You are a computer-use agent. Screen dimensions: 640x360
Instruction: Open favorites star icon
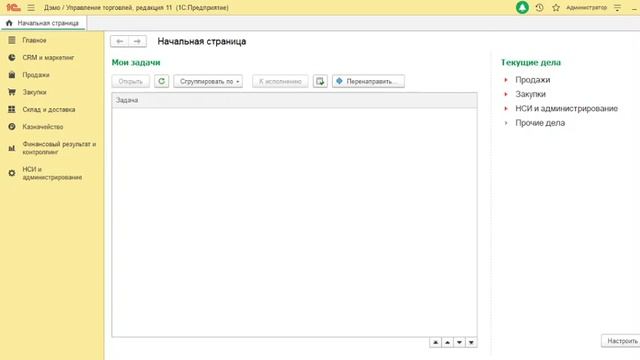coord(556,8)
